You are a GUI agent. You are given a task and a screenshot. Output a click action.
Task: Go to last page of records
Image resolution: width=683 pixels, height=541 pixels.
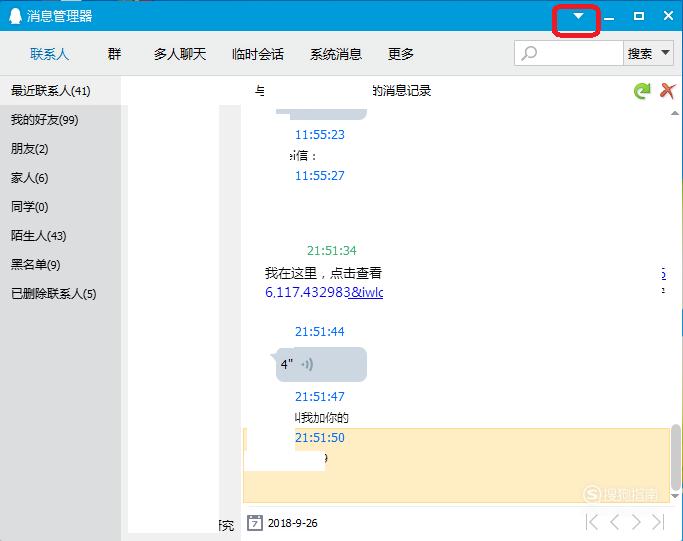click(x=658, y=522)
